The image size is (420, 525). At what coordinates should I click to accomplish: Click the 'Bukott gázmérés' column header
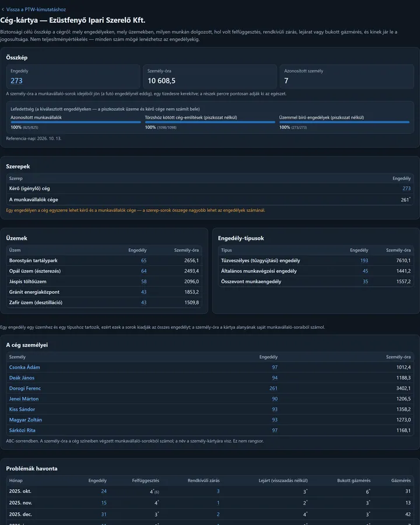[x=353, y=481]
